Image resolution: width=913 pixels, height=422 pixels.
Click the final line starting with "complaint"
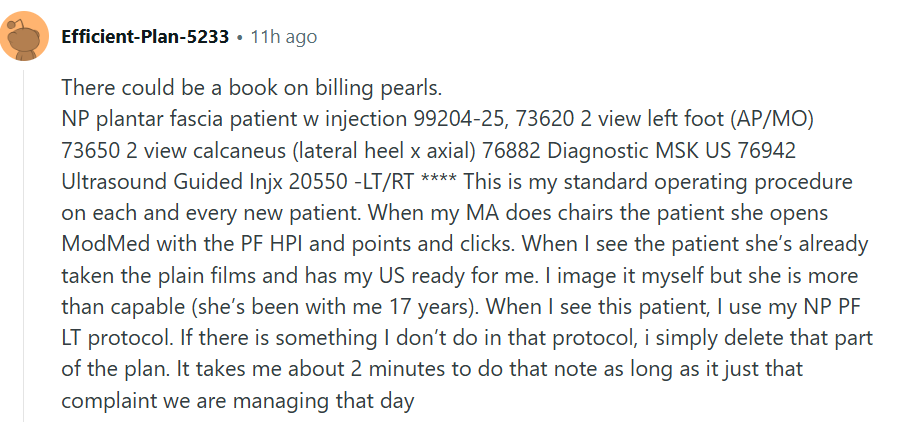[x=237, y=402]
